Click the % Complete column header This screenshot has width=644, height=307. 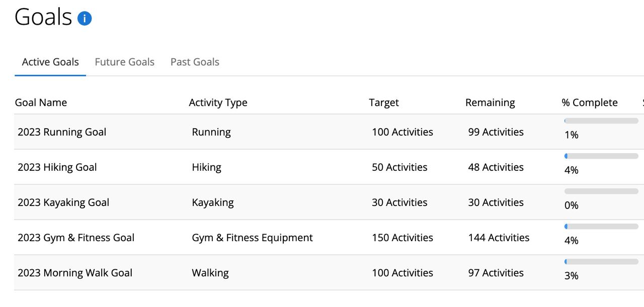[590, 102]
